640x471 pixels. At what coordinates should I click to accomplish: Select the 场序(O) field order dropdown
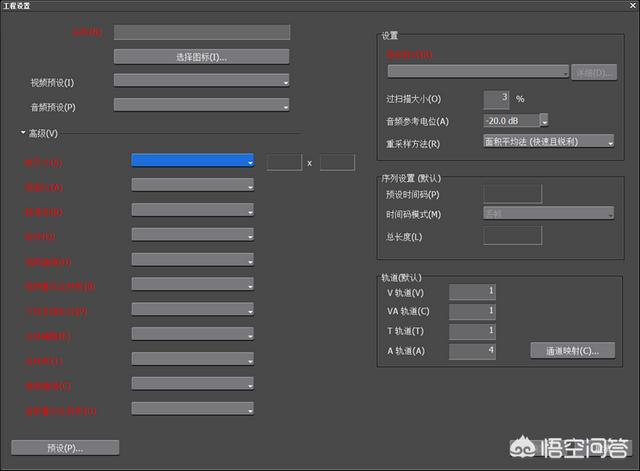tap(192, 235)
